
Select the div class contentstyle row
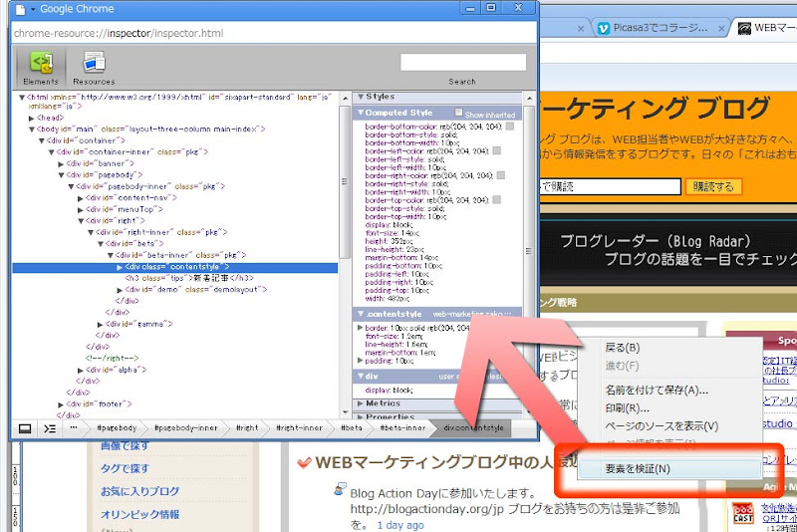(x=175, y=267)
